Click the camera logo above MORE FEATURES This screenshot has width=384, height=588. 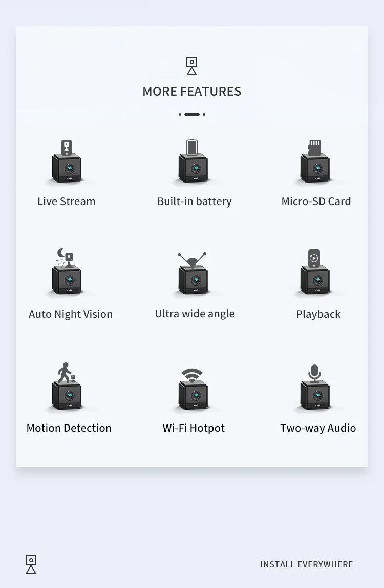(x=192, y=66)
